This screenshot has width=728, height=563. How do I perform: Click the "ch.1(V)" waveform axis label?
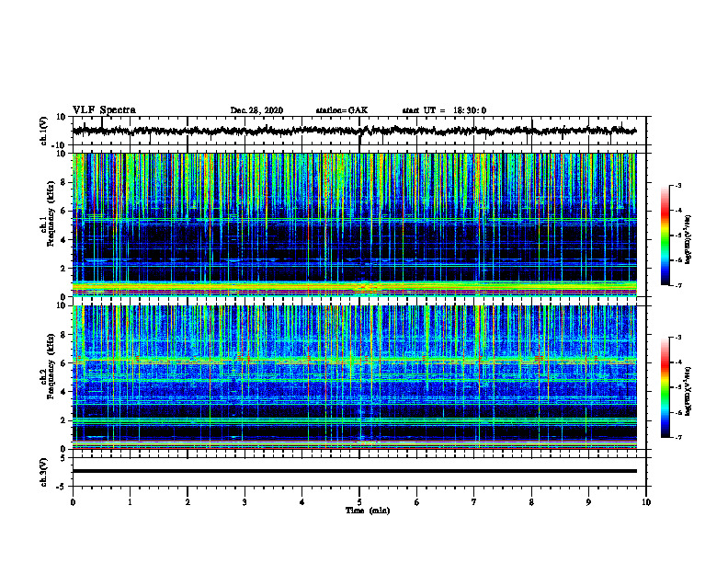point(44,131)
